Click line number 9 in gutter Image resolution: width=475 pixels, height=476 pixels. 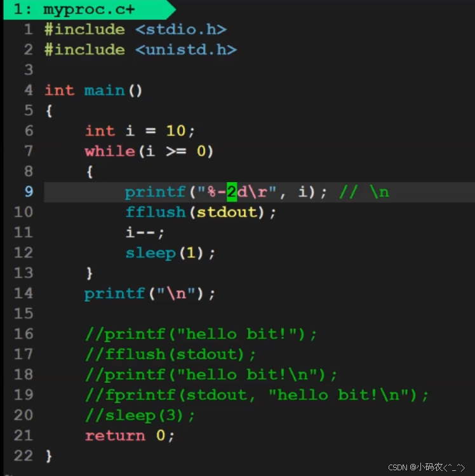tap(29, 192)
